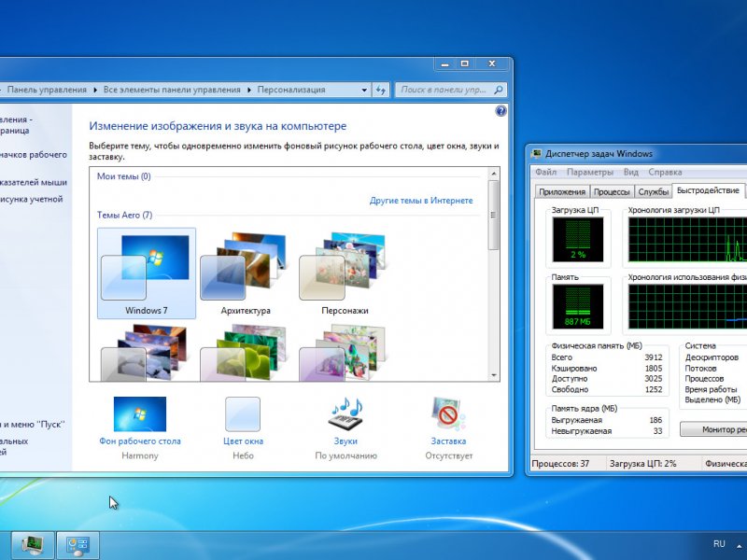Open the Справка menu in Task Manager
The width and height of the screenshot is (747, 560).
[x=665, y=172]
